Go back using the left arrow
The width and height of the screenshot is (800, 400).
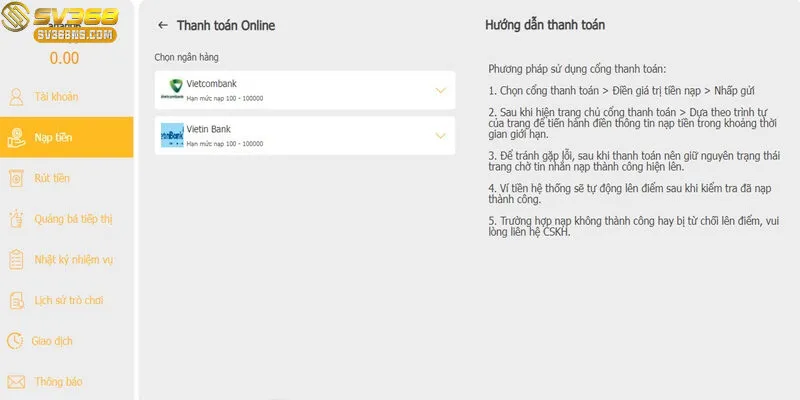click(163, 25)
